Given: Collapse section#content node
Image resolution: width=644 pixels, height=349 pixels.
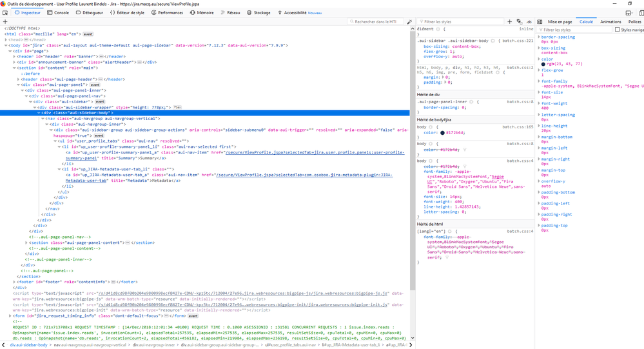Looking at the screenshot, I should pyautogui.click(x=14, y=68).
